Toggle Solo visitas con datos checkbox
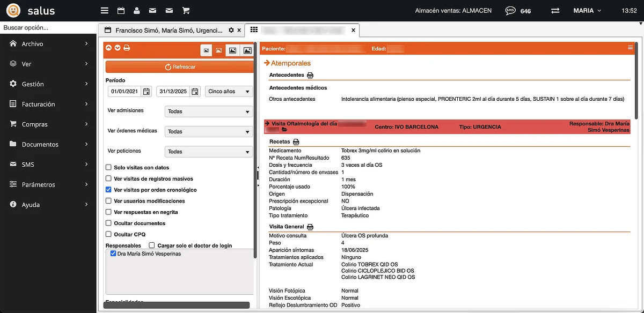 (x=109, y=168)
